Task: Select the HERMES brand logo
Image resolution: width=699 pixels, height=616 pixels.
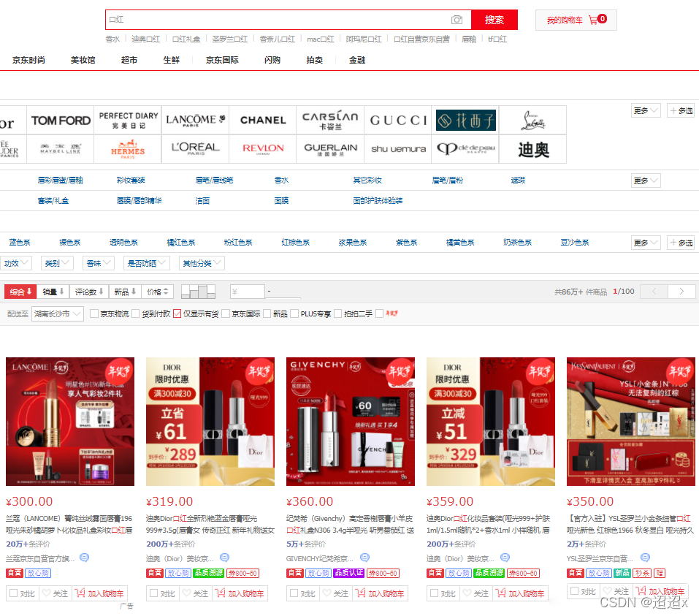Action: pyautogui.click(x=129, y=149)
